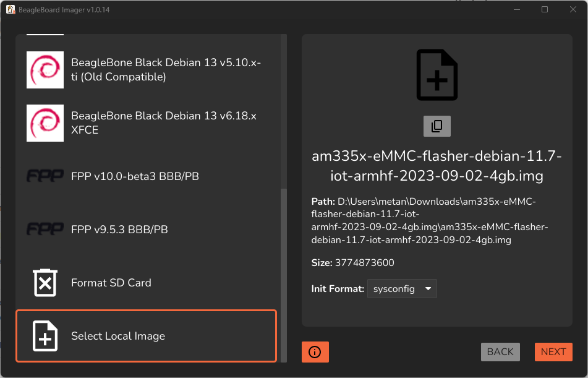The width and height of the screenshot is (588, 378).
Task: Select FPP v9.5.3 BBB/PB image
Action: [147, 230]
